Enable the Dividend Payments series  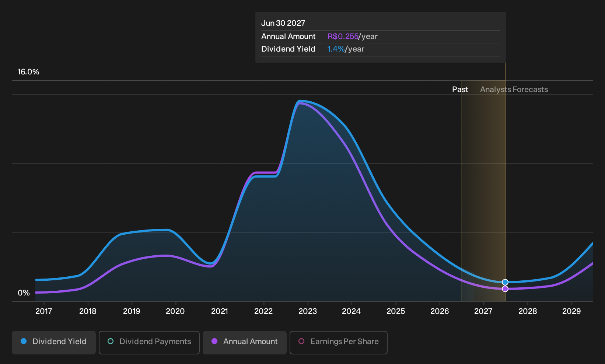(x=149, y=342)
